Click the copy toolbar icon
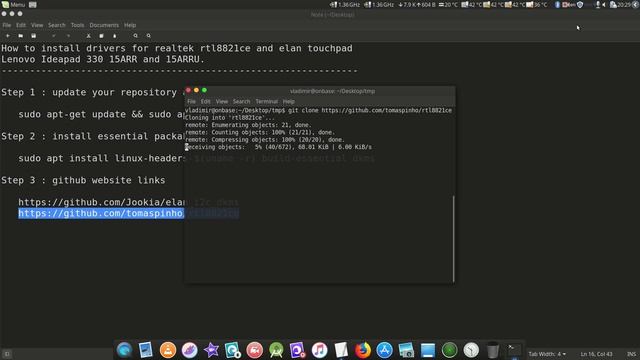The height and width of the screenshot is (360, 640). pyautogui.click(x=101, y=36)
